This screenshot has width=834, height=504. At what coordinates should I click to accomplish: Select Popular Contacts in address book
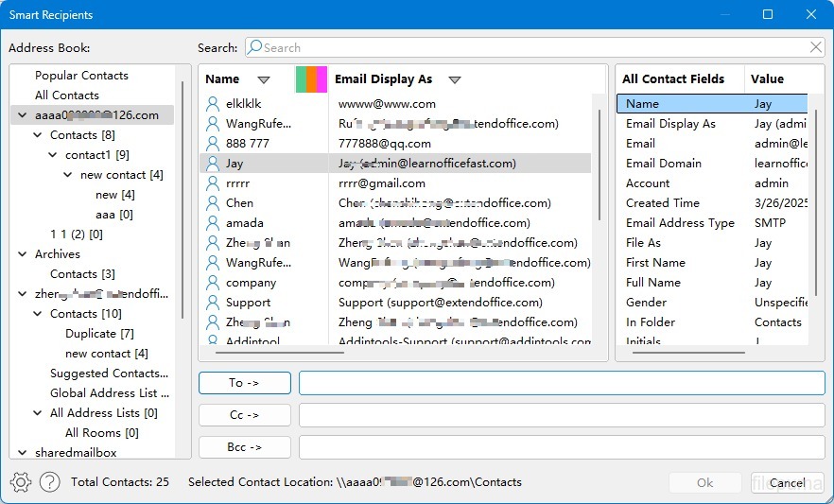click(81, 76)
